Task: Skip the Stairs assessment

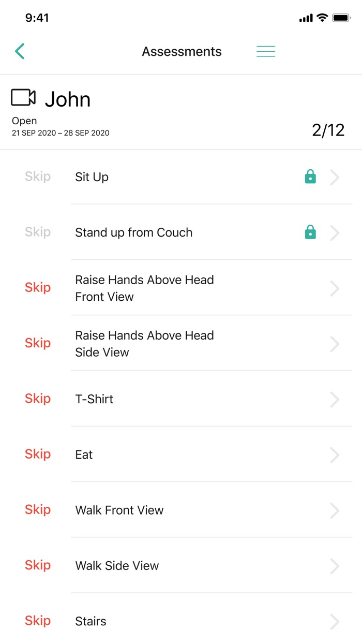Action: (38, 621)
